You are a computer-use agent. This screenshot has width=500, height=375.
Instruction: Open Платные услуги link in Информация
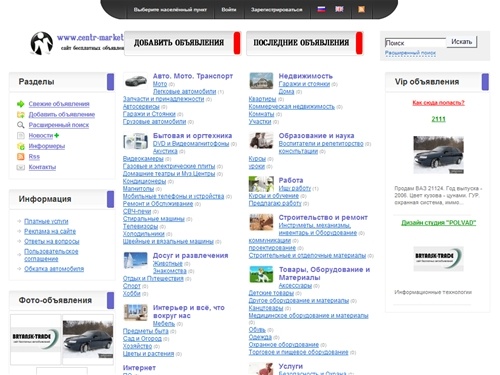(x=46, y=221)
